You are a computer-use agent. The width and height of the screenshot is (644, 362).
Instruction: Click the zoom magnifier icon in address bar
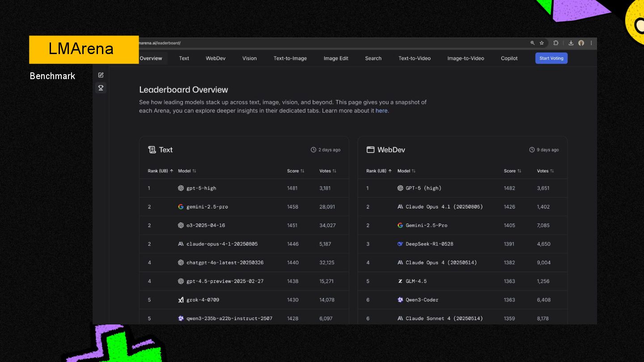point(533,43)
